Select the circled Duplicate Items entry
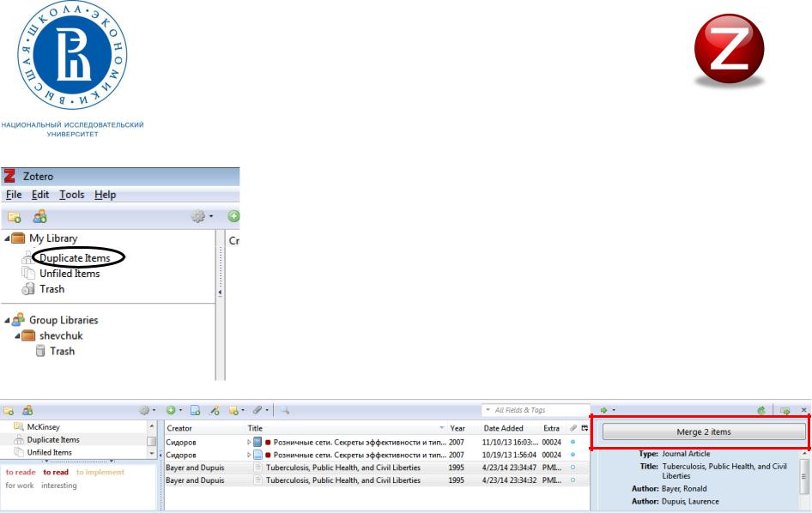This screenshot has height=513, width=812. click(x=75, y=258)
